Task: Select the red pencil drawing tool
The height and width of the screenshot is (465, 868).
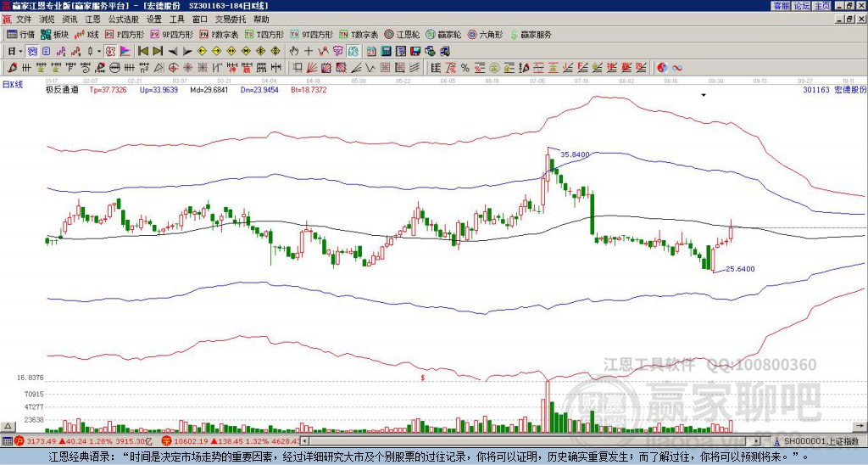Action: point(11,68)
